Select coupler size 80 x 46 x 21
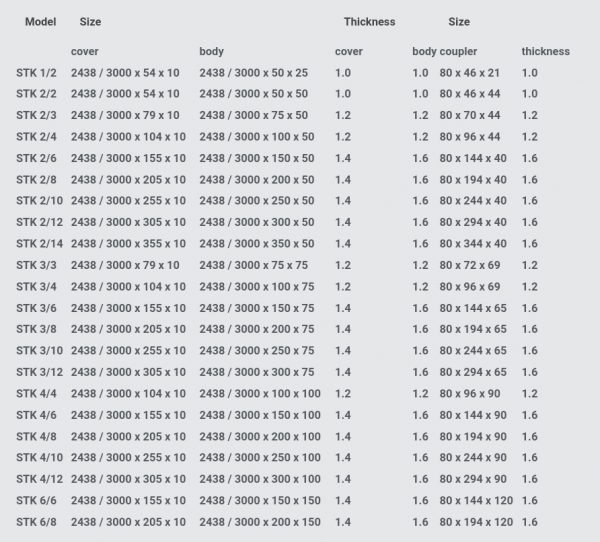Screen dimensions: 600x542 click(470, 73)
